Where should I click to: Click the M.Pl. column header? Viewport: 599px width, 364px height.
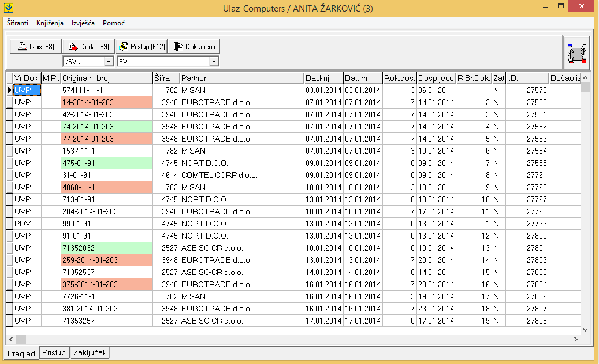tap(51, 79)
